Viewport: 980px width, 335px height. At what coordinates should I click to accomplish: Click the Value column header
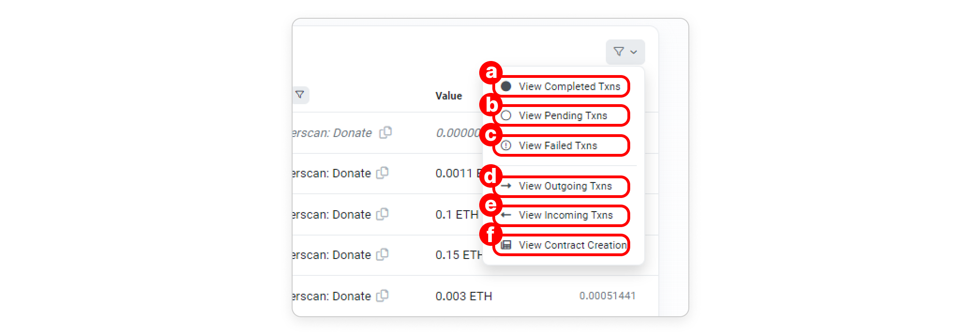click(x=449, y=96)
